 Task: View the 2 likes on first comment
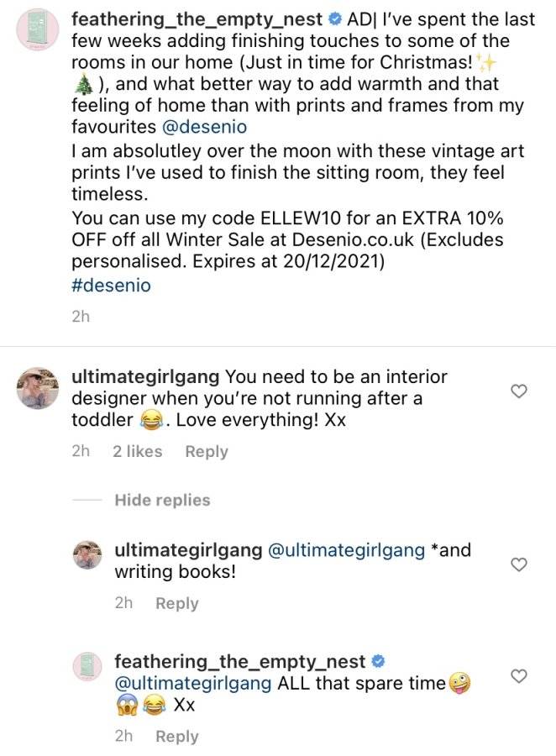point(138,451)
